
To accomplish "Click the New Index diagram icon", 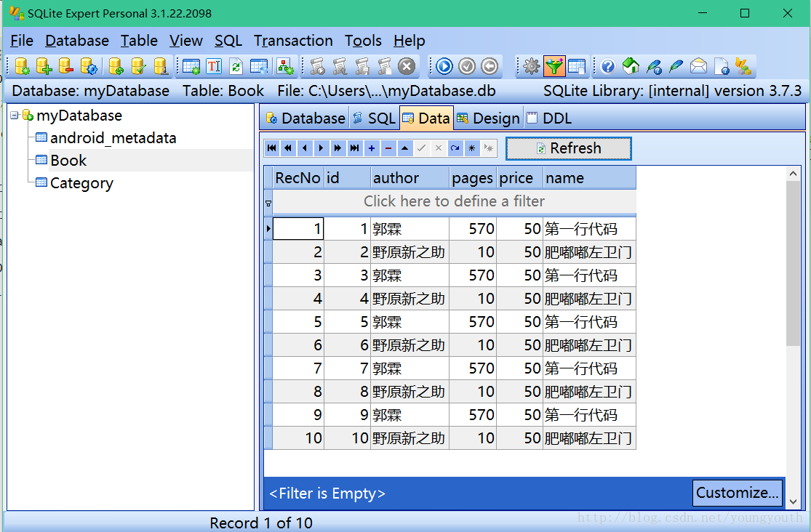I will [x=285, y=66].
